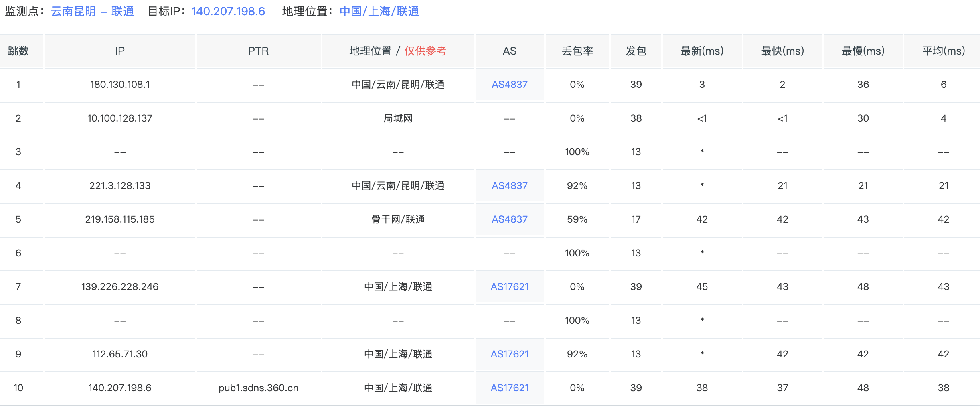980x406 pixels.
Task: Open AS4837 link for hop 4
Action: click(510, 185)
